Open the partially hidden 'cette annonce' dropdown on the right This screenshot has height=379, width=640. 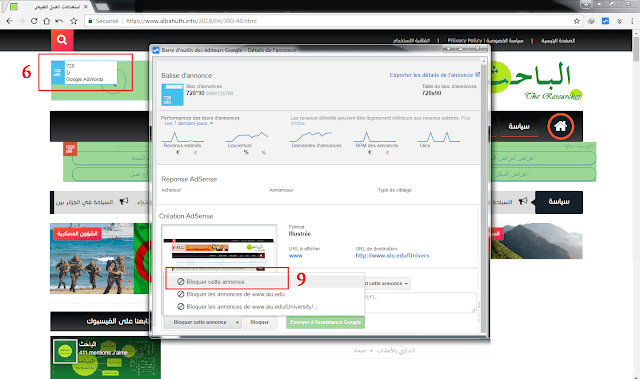(387, 284)
